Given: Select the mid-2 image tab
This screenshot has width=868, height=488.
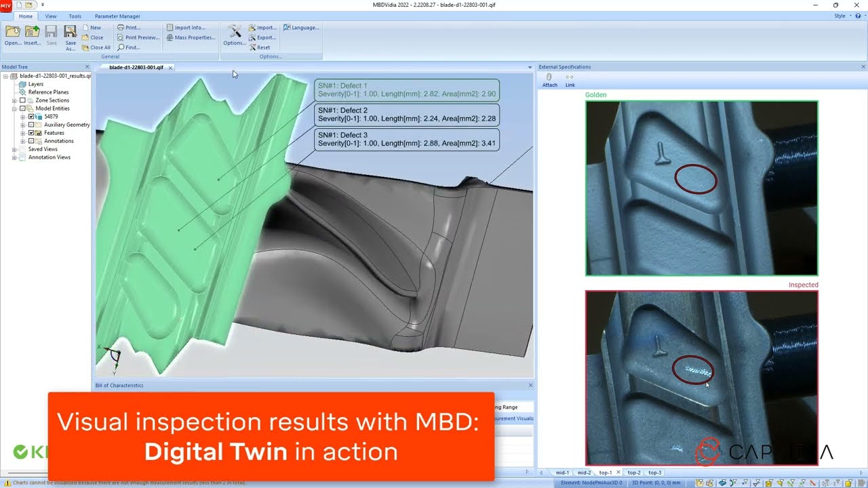Looking at the screenshot, I should point(584,472).
